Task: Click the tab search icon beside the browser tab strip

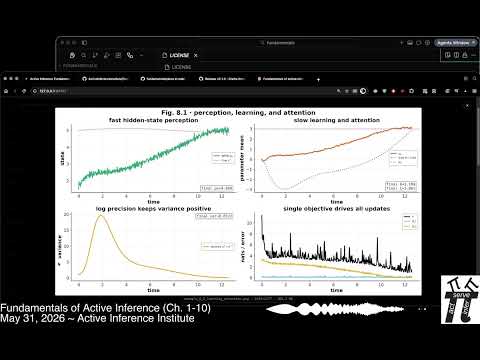Action: point(475,79)
